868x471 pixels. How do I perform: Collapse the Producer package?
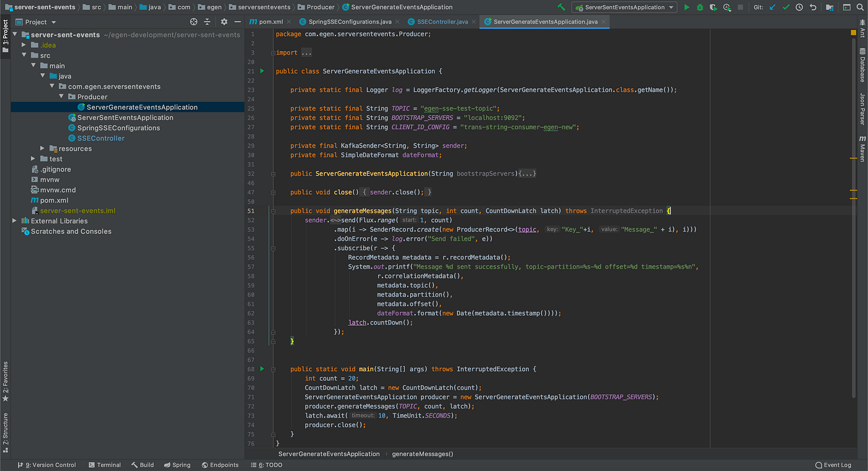(60, 96)
